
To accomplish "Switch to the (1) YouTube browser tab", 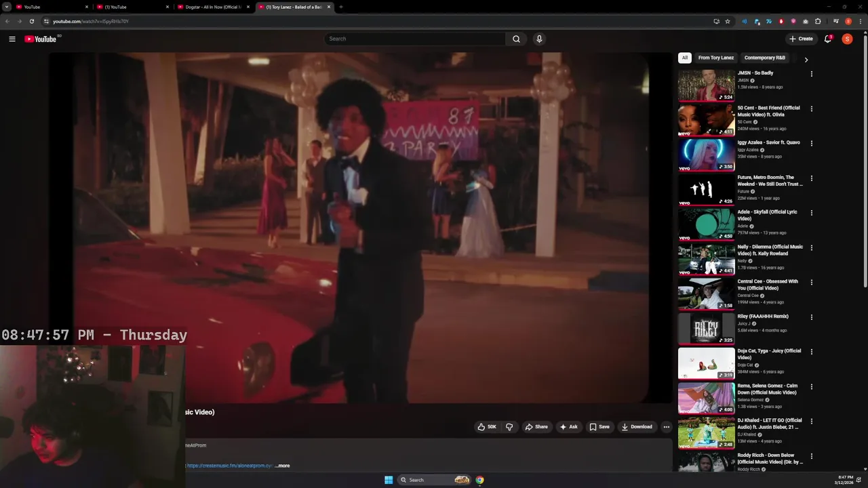I will click(x=132, y=7).
